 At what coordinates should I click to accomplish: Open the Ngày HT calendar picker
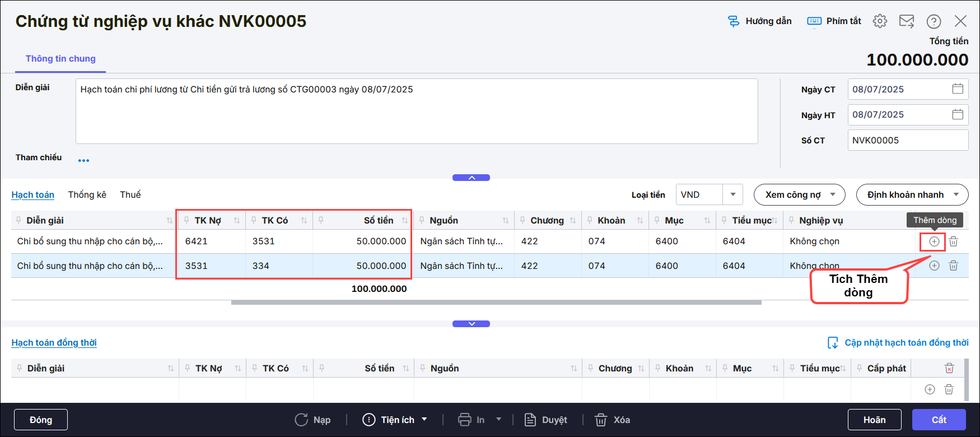958,114
